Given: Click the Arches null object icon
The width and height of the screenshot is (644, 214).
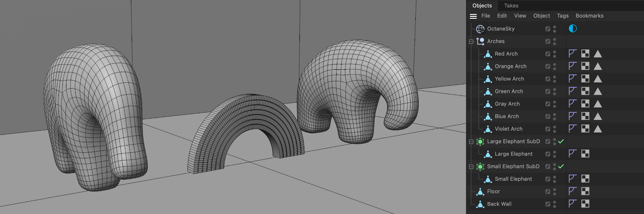Looking at the screenshot, I should [480, 41].
